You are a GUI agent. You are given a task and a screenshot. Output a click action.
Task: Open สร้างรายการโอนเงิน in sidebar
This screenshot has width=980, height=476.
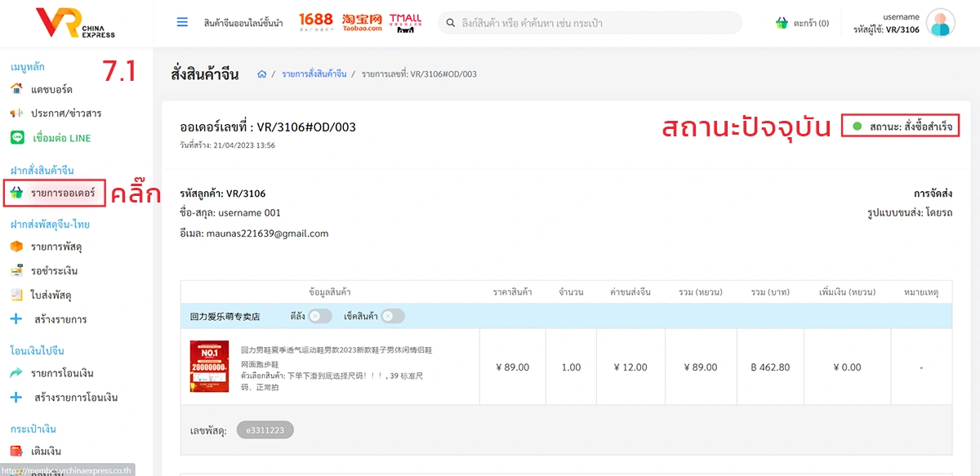pos(76,398)
